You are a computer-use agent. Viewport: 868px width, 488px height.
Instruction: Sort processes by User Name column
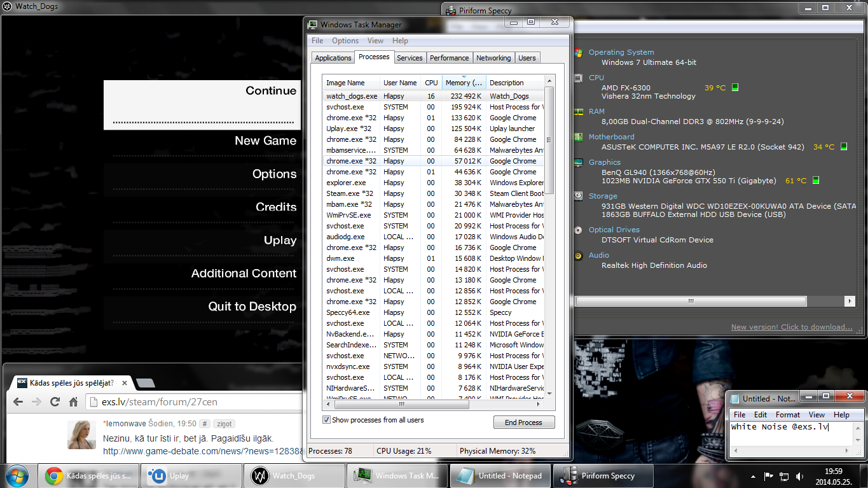point(401,83)
